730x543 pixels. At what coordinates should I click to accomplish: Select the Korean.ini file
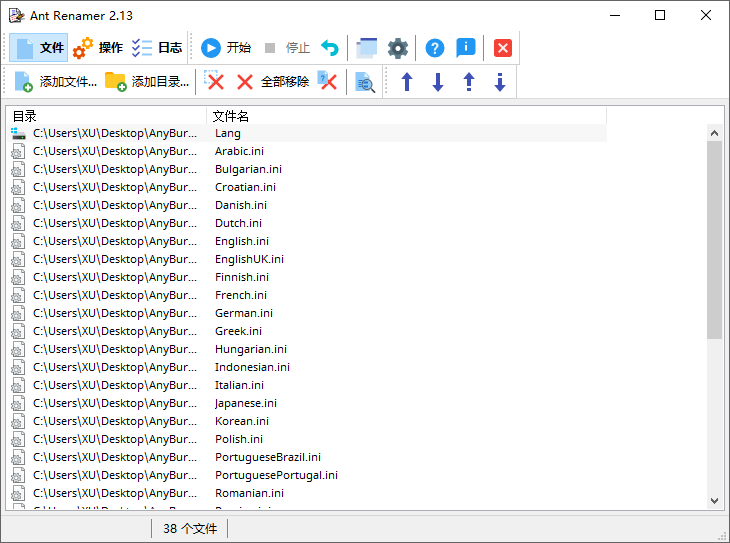point(308,421)
